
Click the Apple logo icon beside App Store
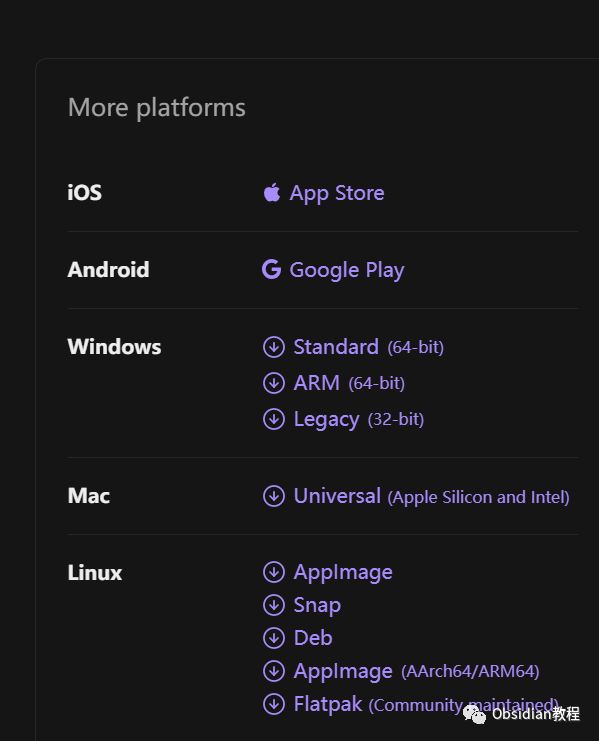pyautogui.click(x=272, y=192)
